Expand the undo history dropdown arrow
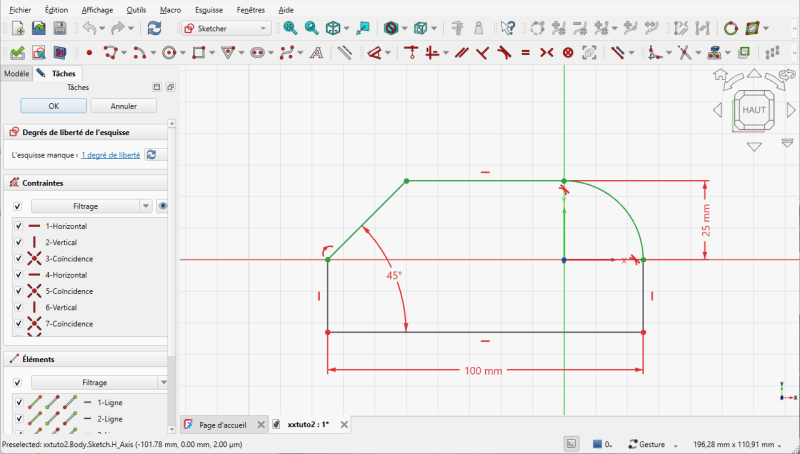The height and width of the screenshot is (454, 800). [x=102, y=28]
